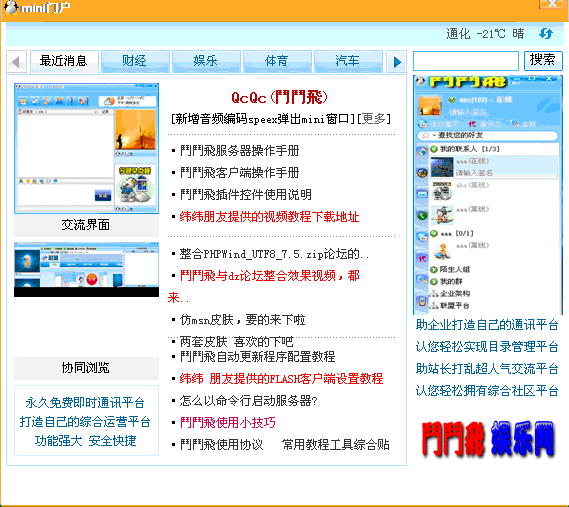Open 鬥鬥飛使用协议 link
Viewport: 569px width, 507px height.
pos(221,445)
